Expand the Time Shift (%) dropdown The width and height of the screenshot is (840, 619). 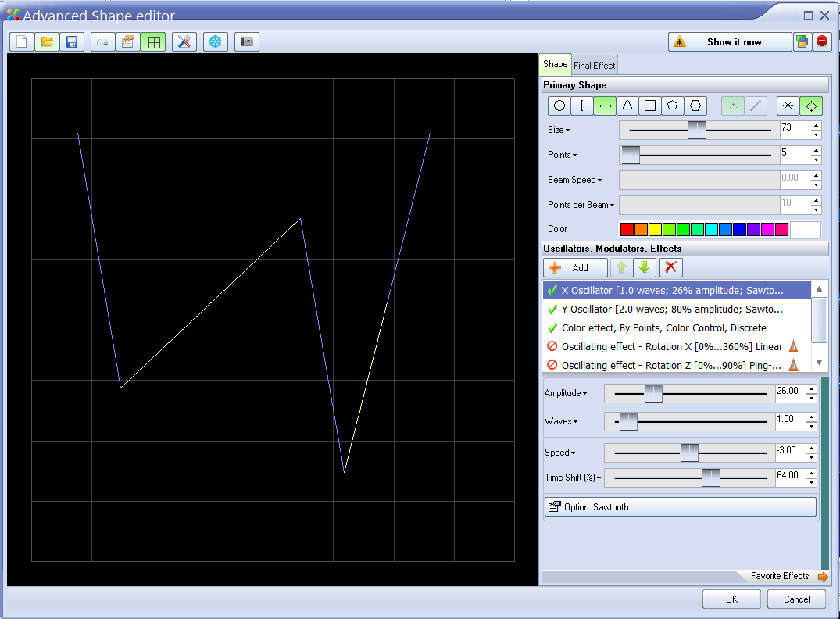coord(573,478)
